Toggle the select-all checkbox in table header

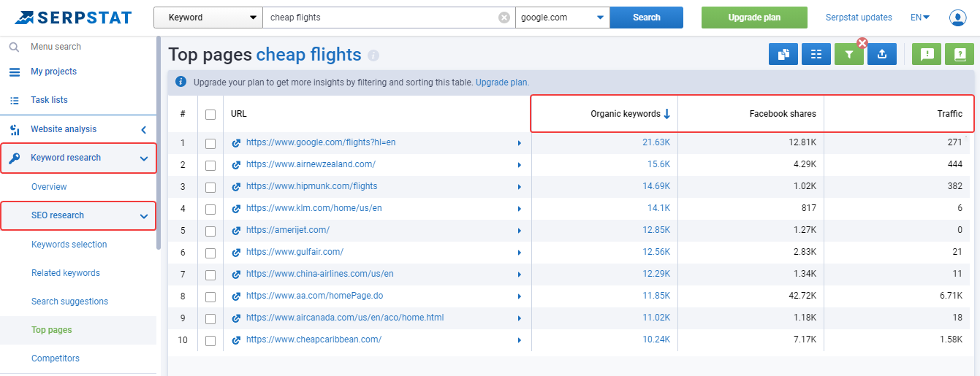pos(210,114)
